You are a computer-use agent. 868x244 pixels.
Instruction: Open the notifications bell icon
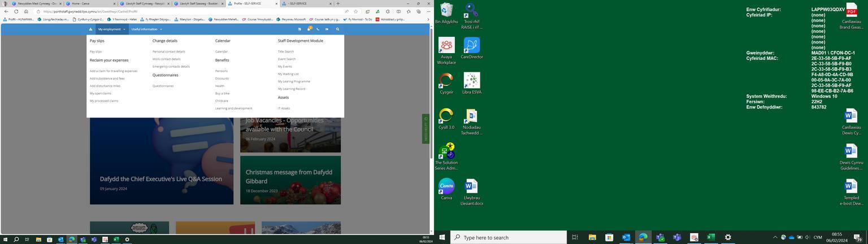[309, 29]
